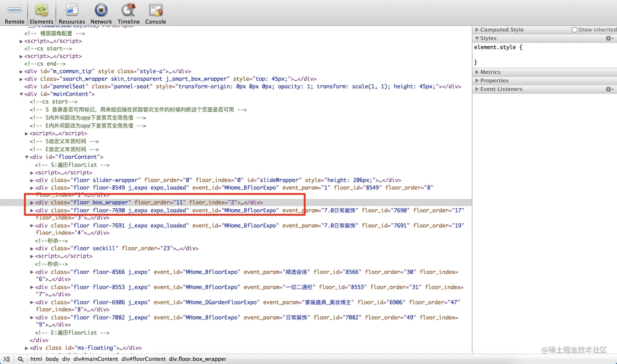Click the search magnifier icon in bottom bar
Image resolution: width=617 pixels, height=364 pixels.
click(x=20, y=359)
